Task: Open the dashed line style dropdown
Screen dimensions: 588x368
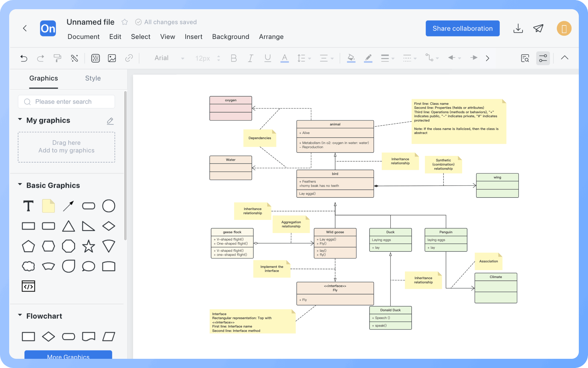Action: pos(409,58)
